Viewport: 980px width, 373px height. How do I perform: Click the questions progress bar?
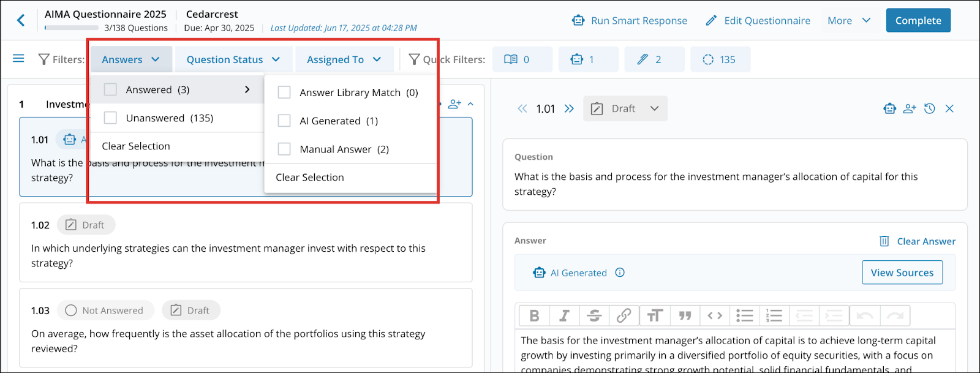coord(72,28)
